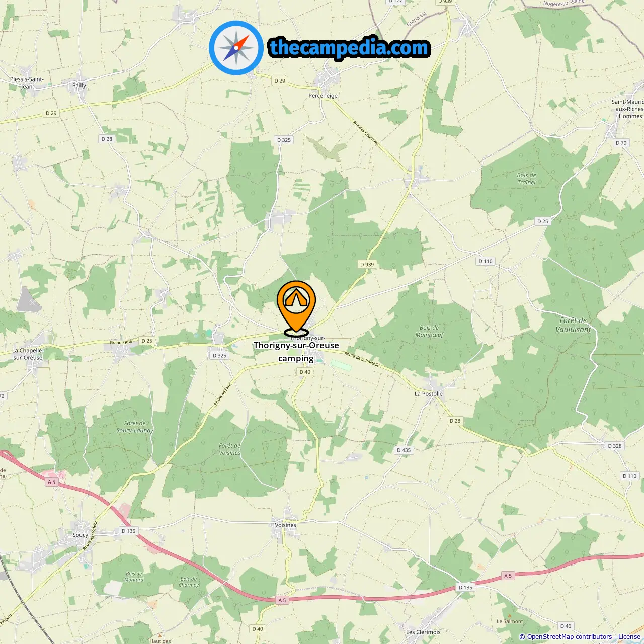The width and height of the screenshot is (644, 644).
Task: Click the D 110 shield near Bois de Traînel
Action: (x=486, y=261)
